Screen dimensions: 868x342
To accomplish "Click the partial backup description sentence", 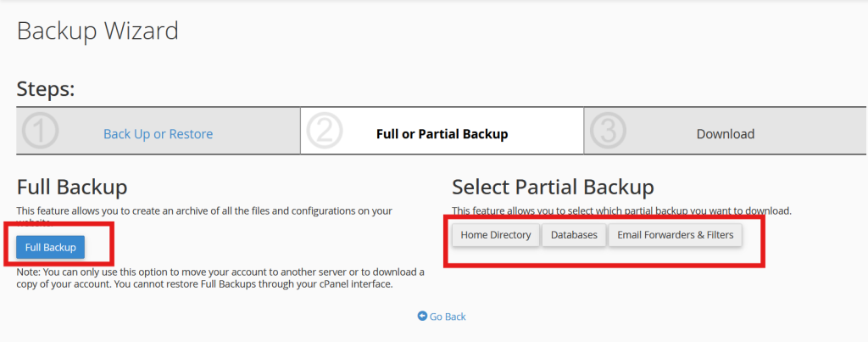I will (623, 210).
